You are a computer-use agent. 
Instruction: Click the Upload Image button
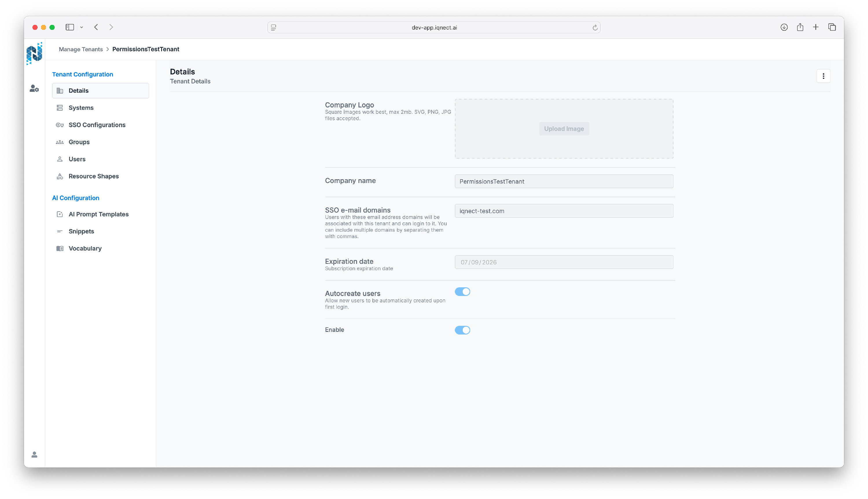564,129
